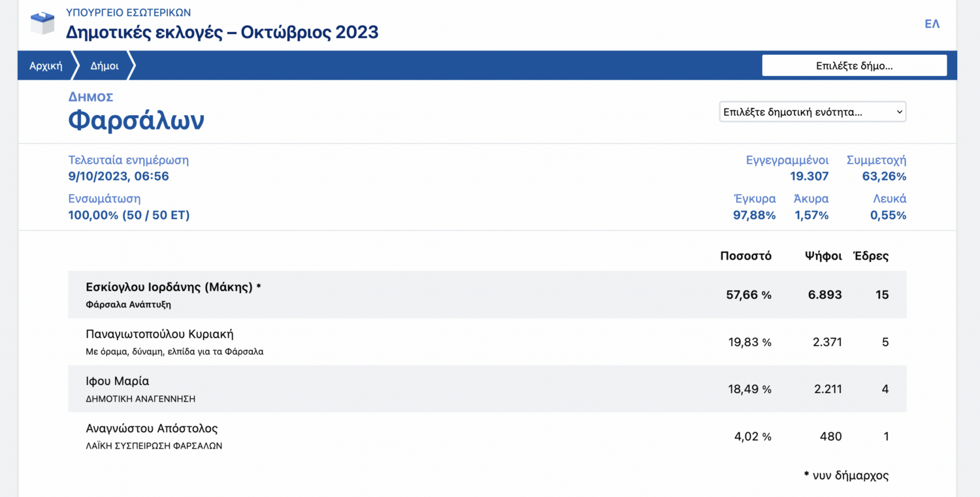Screen dimensions: 980x497
Task: Click the ballot box logo icon
Action: [42, 23]
